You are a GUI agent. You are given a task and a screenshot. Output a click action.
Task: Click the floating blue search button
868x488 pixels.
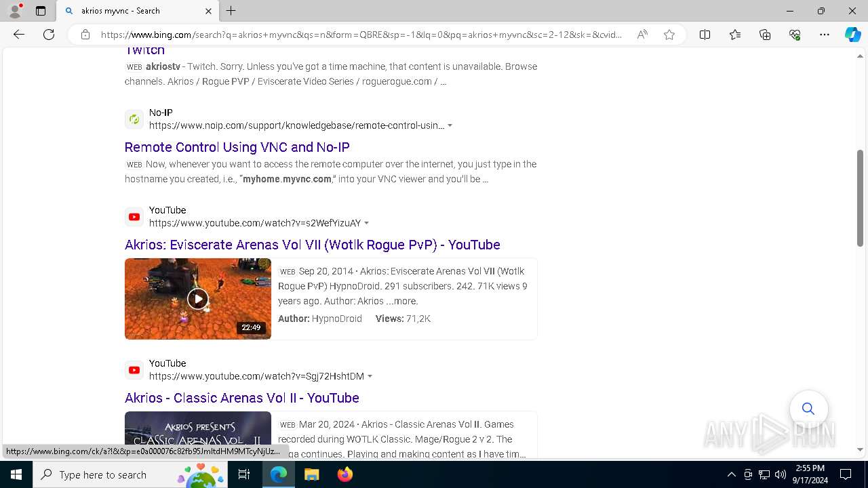tap(808, 409)
